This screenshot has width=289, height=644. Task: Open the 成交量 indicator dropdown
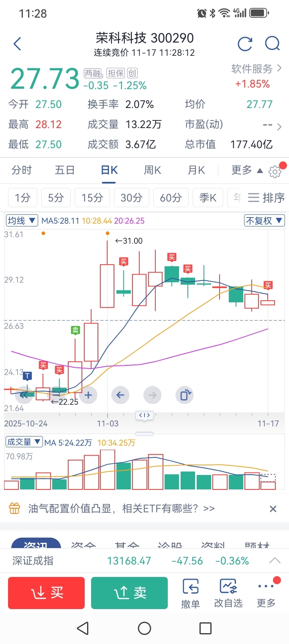24,442
